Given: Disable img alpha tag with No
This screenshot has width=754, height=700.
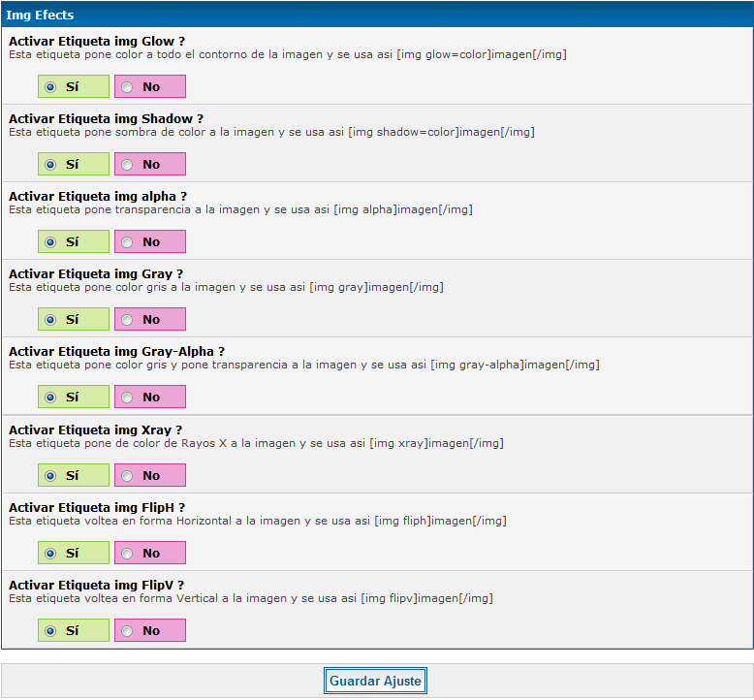Looking at the screenshot, I should click(128, 242).
